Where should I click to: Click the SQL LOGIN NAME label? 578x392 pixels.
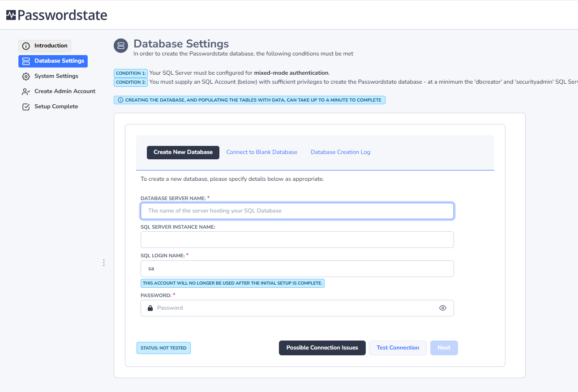(163, 256)
